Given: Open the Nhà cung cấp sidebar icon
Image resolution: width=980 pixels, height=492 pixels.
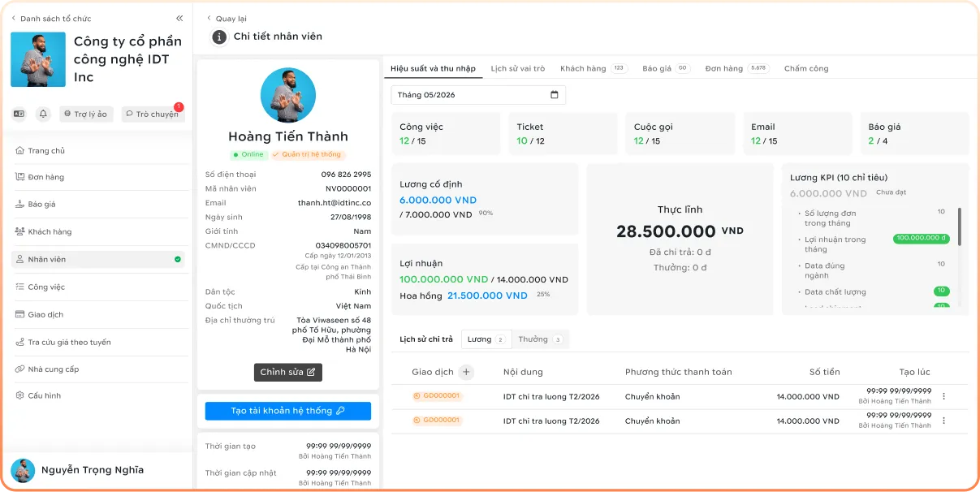Looking at the screenshot, I should pyautogui.click(x=19, y=369).
